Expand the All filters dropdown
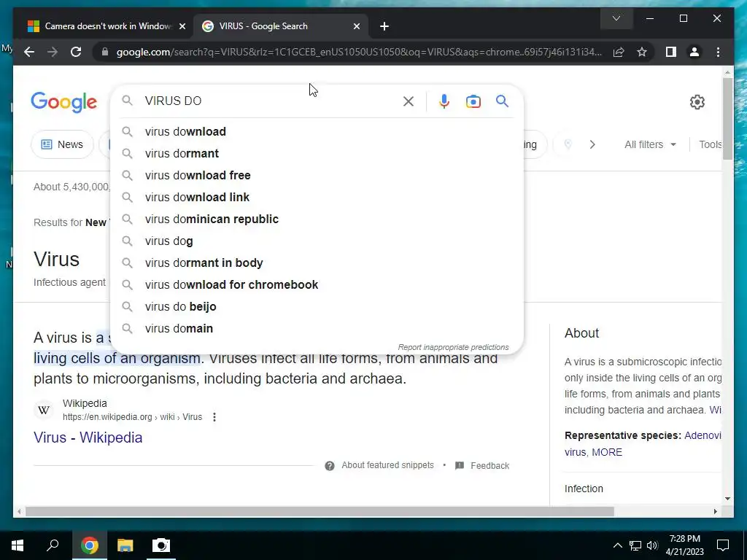The width and height of the screenshot is (747, 560). [x=650, y=144]
